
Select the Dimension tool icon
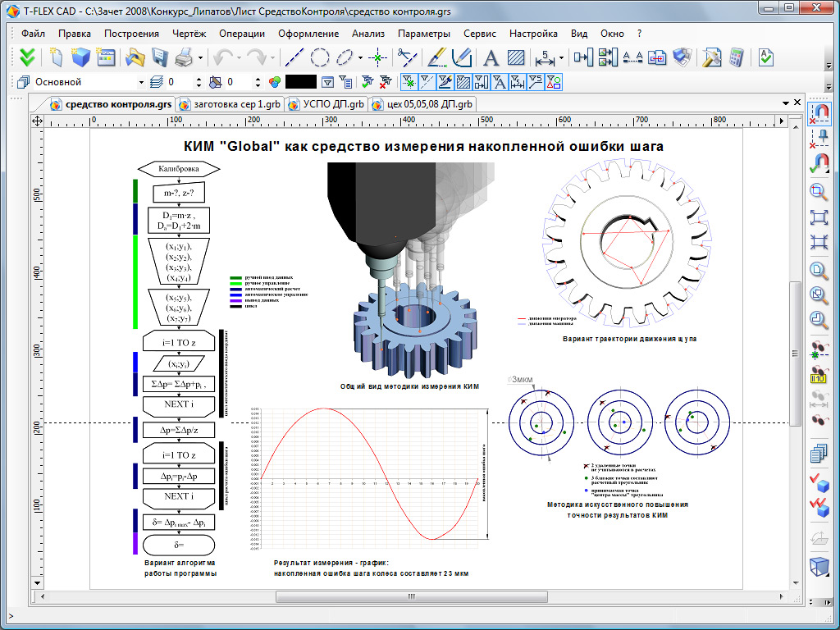coord(545,57)
